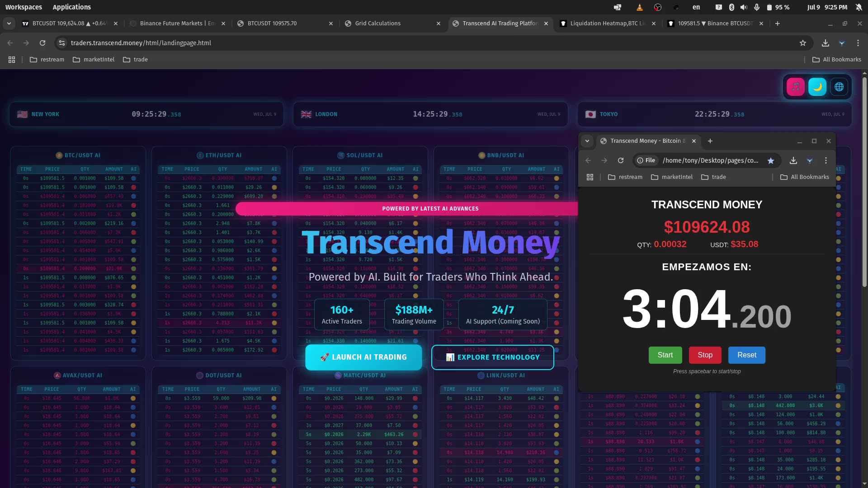This screenshot has width=868, height=488.
Task: Open the bookmarks grid apps icon
Action: point(12,59)
